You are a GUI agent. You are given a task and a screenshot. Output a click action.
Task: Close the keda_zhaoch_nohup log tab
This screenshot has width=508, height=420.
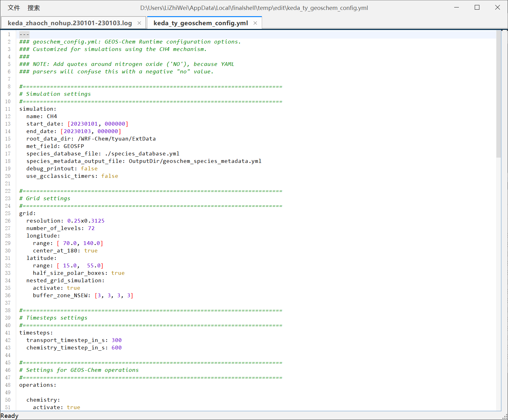139,23
